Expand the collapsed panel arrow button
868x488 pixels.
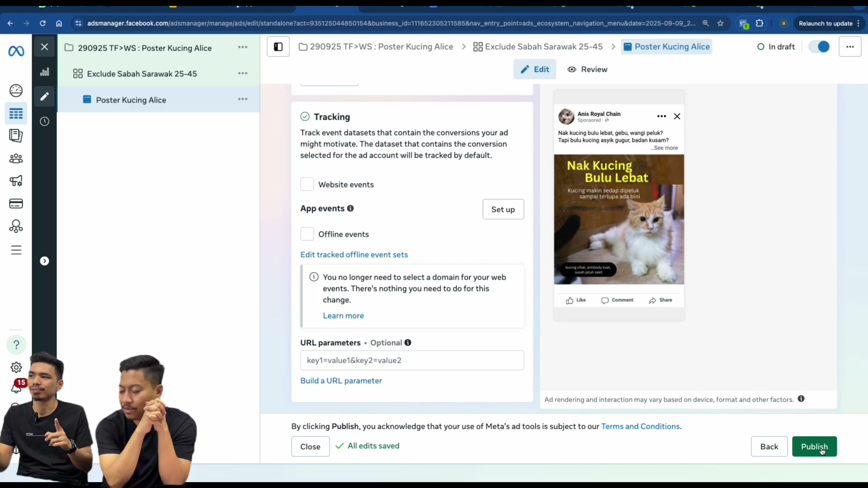tap(44, 261)
